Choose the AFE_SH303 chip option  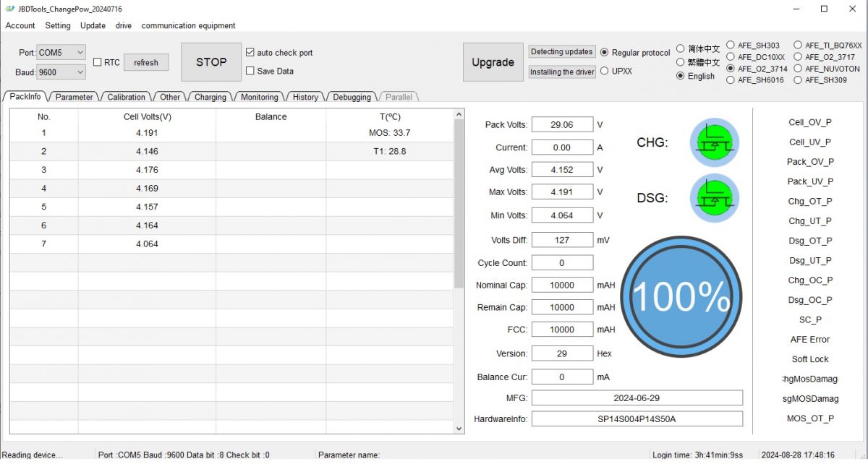click(731, 45)
